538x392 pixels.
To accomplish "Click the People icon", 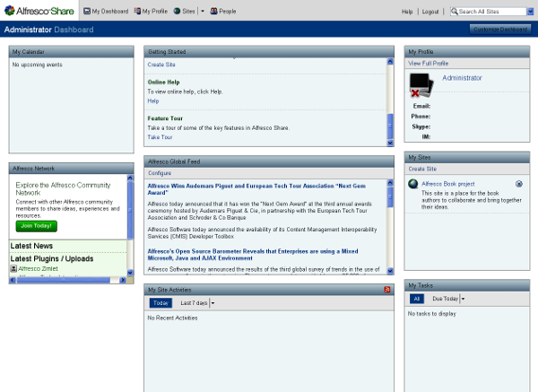I will tap(213, 12).
